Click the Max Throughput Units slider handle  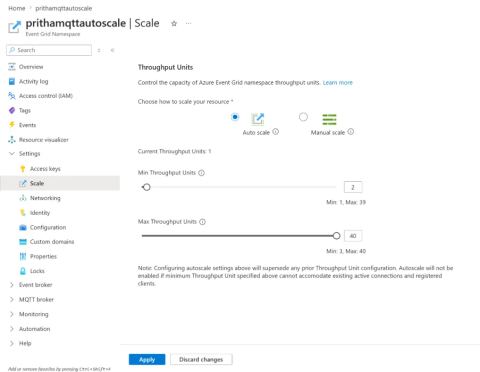coord(336,236)
